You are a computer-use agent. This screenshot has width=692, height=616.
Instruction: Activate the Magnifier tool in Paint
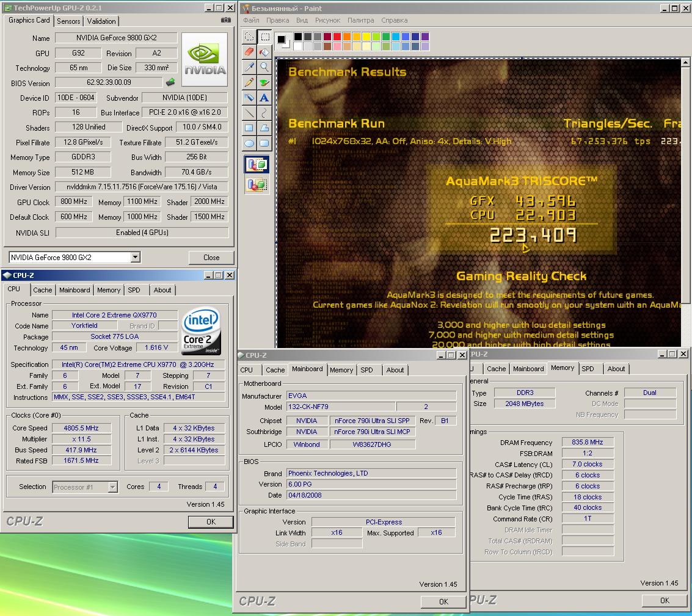[x=264, y=67]
